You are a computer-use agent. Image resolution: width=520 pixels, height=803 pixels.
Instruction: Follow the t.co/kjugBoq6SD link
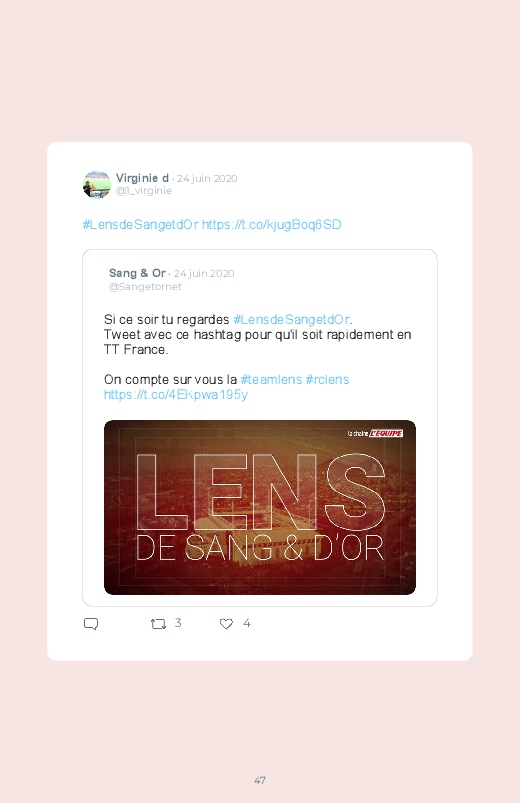tap(272, 225)
